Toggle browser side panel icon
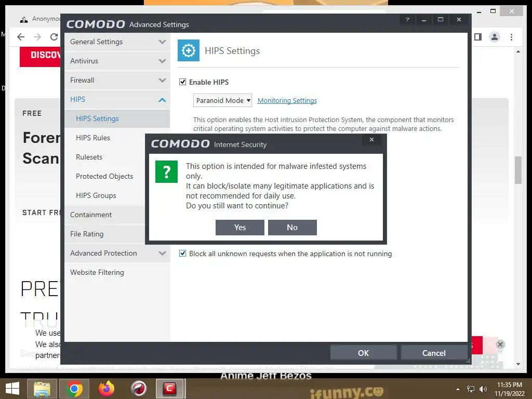This screenshot has width=532, height=399. 478,37
